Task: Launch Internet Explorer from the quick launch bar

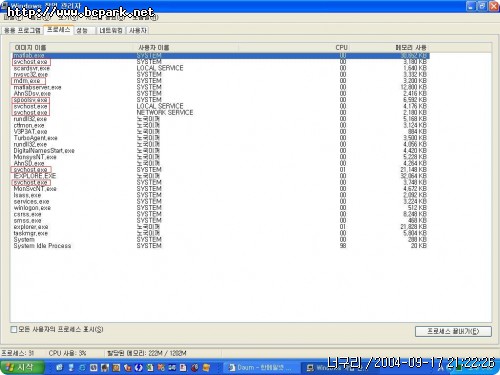Action: coord(82,368)
